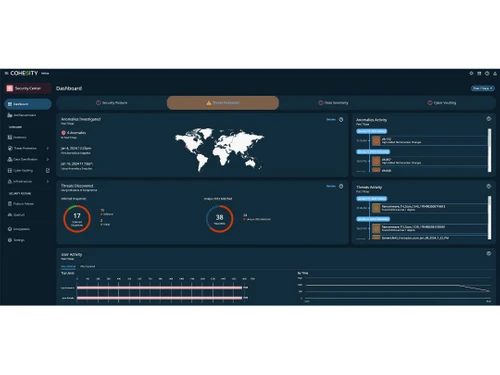
Task: Open the second Ransomware entry in Threats Activity
Action: (x=429, y=229)
